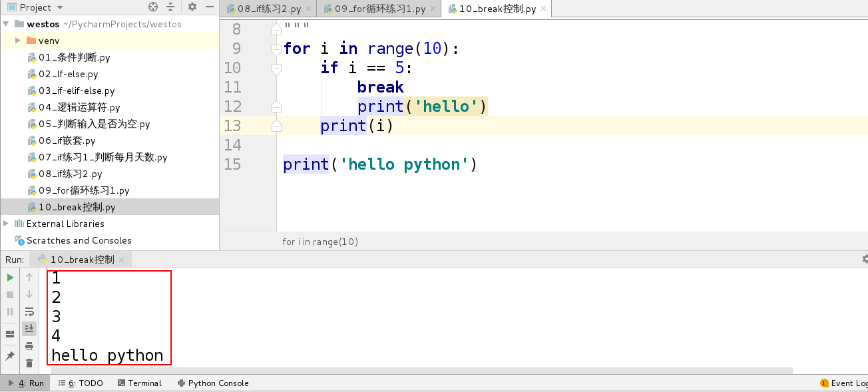Screen dimensions: 868x392
Task: Enable soft-wrap in run output
Action: (x=29, y=311)
